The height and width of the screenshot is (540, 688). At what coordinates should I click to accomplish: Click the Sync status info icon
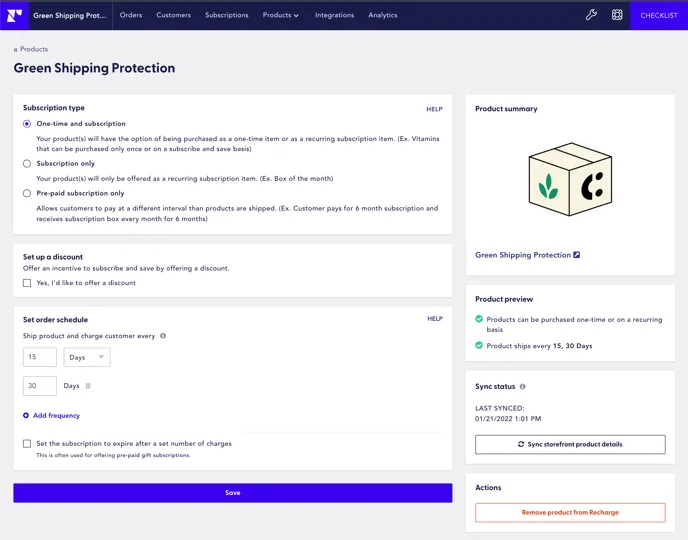pos(522,386)
